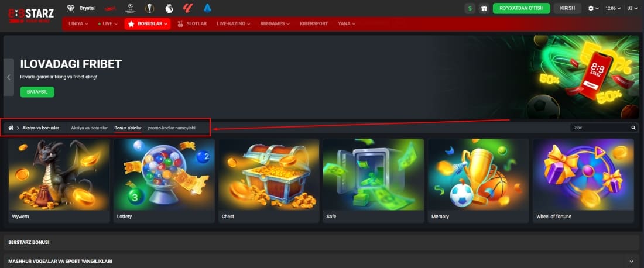Viewport: 644px width, 268px height.
Task: Expand the 888GAMES menu
Action: coord(275,24)
